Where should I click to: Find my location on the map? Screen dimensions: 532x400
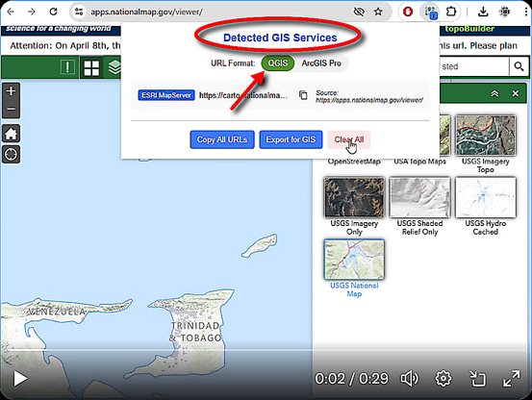11,155
